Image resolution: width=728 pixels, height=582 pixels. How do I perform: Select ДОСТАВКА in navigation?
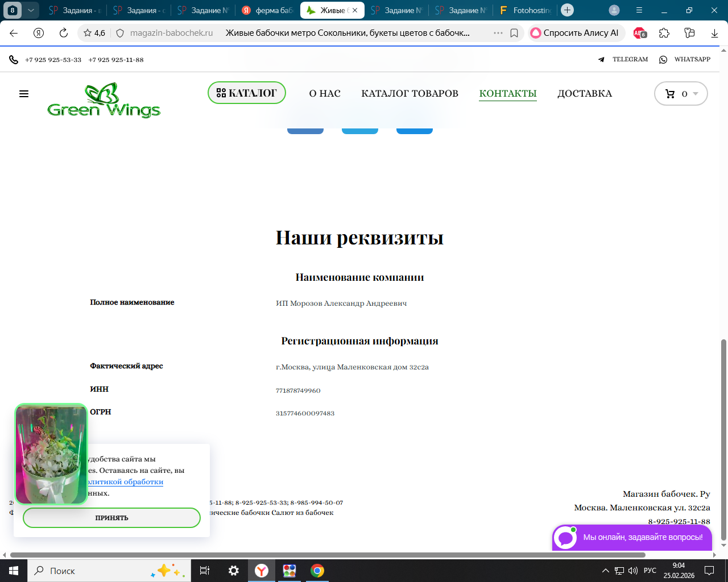[585, 93]
